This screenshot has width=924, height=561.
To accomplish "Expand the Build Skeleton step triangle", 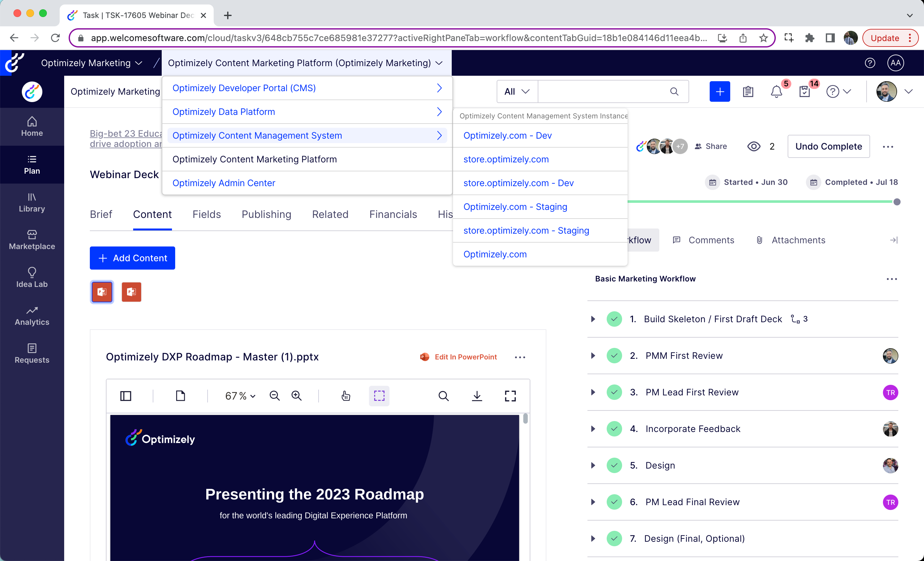I will click(x=593, y=319).
